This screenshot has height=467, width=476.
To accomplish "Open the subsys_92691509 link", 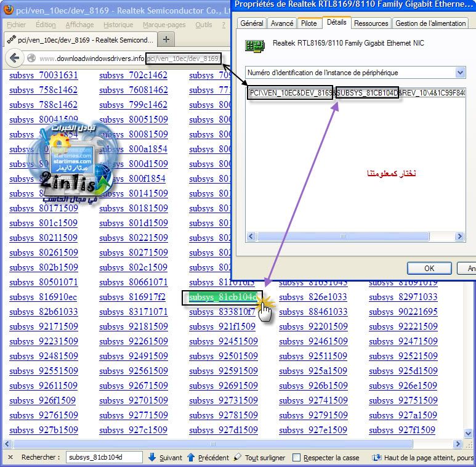I will coord(224,386).
